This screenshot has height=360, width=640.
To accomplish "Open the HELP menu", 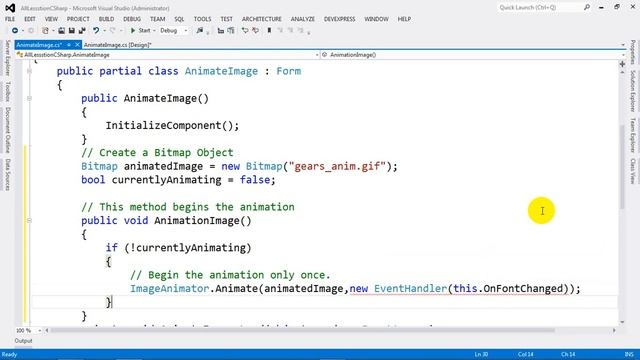I will point(404,19).
